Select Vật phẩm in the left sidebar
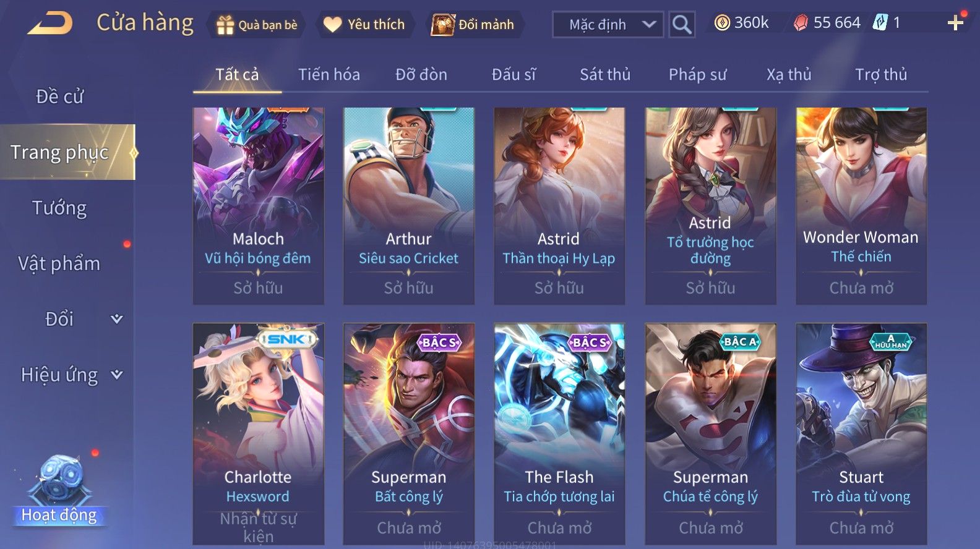Viewport: 980px width, 549px height. pyautogui.click(x=59, y=263)
